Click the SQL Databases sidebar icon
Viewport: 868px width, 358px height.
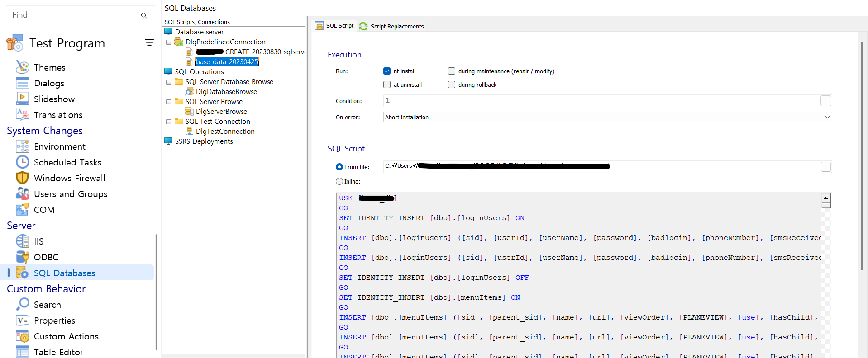coord(22,273)
